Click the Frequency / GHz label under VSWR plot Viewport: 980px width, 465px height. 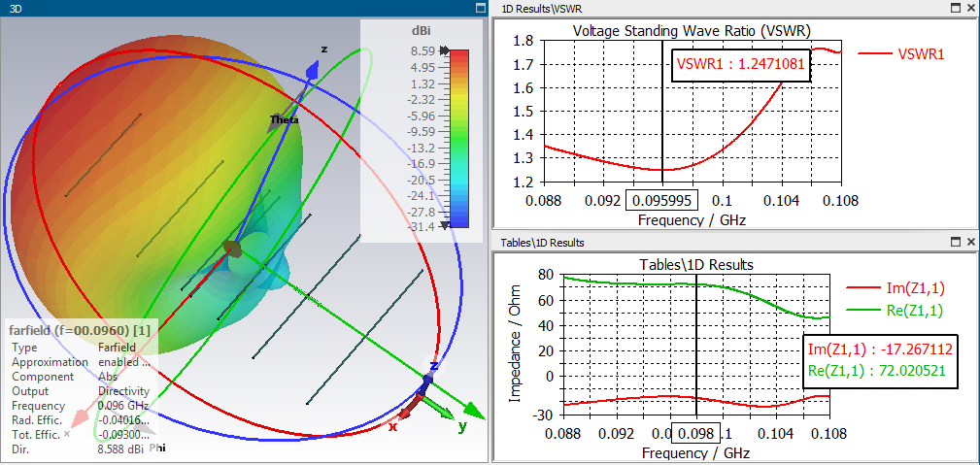(x=692, y=220)
